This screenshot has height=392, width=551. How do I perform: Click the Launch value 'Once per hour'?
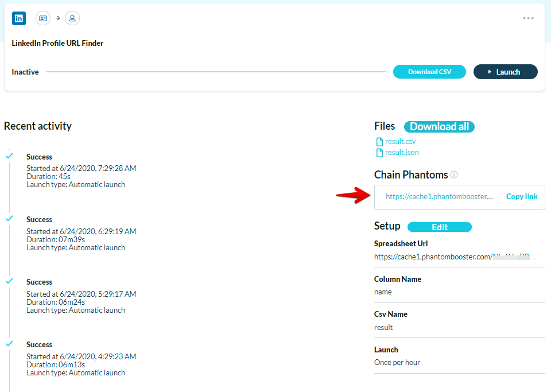coord(397,363)
